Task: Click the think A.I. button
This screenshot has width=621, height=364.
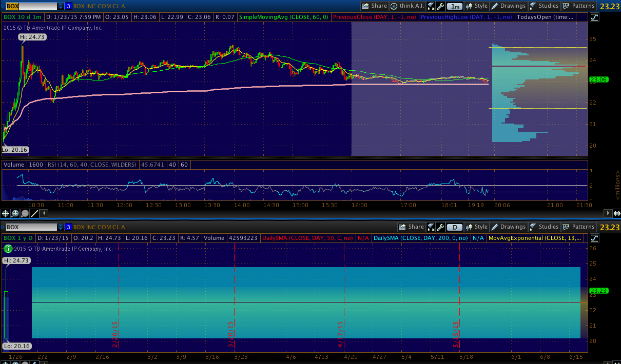Action: (407, 6)
